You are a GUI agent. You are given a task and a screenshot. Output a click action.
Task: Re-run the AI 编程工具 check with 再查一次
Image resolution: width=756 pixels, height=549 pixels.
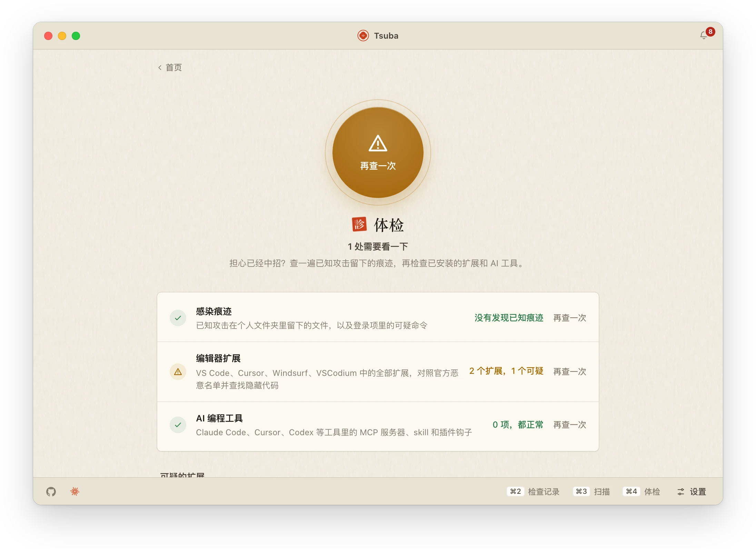[570, 425]
